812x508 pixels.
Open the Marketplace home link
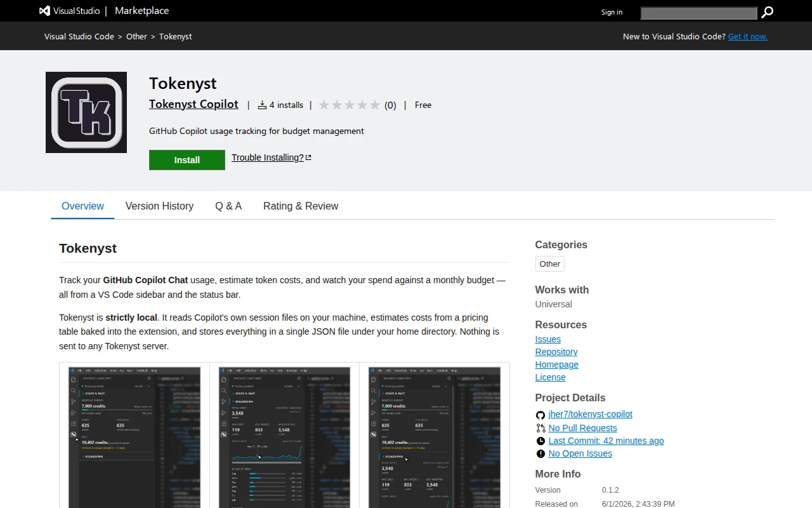pyautogui.click(x=141, y=11)
